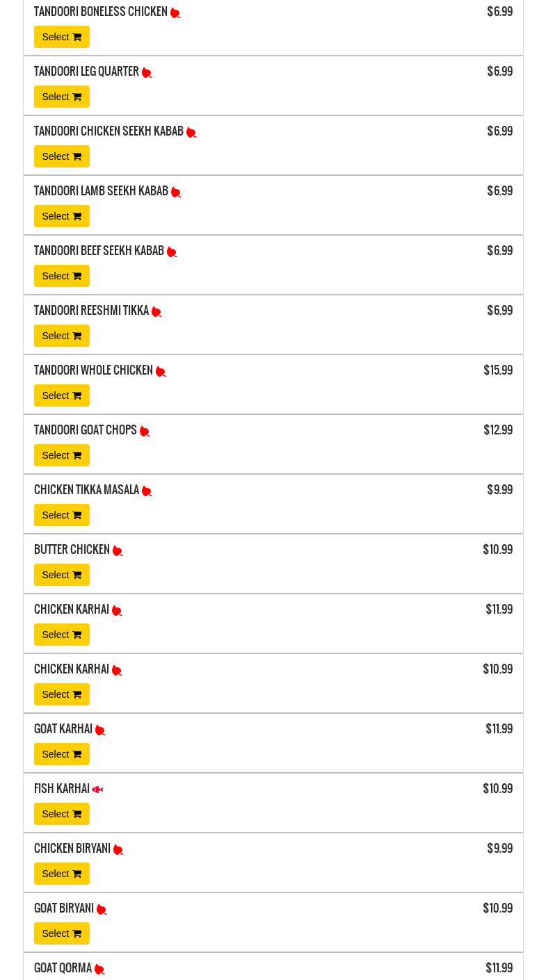Select Tandoori Lamb Seekh Kabab
Image resolution: width=546 pixels, height=980 pixels.
click(x=61, y=216)
